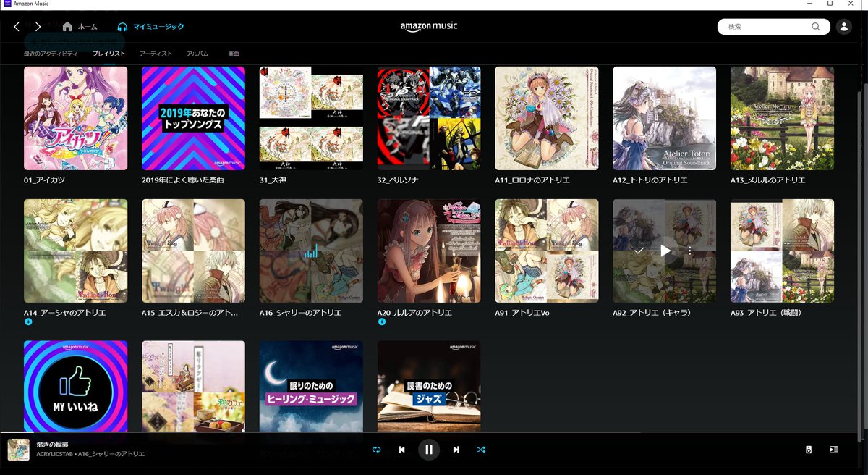Click the A20_ルルアのアトリエ title text
The image size is (868, 475).
(x=415, y=313)
